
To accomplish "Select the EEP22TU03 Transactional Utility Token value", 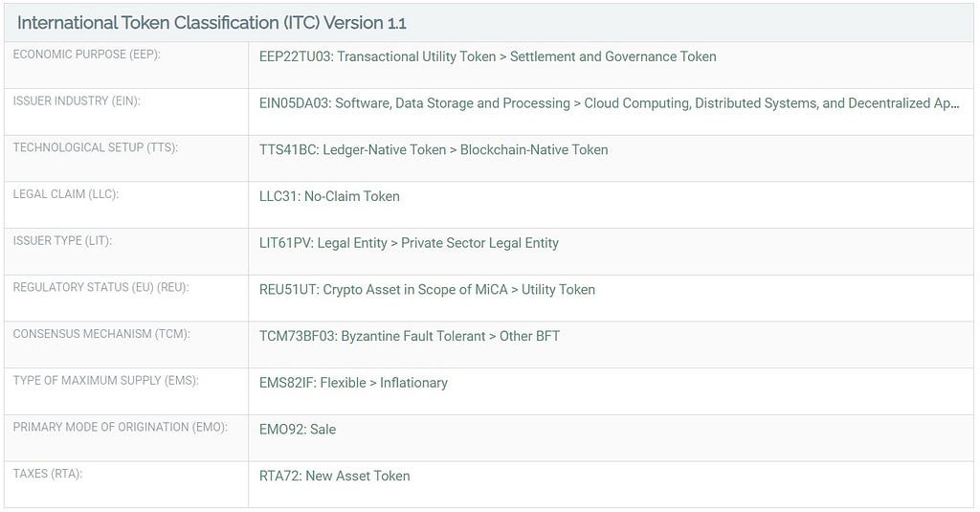I will (x=487, y=56).
